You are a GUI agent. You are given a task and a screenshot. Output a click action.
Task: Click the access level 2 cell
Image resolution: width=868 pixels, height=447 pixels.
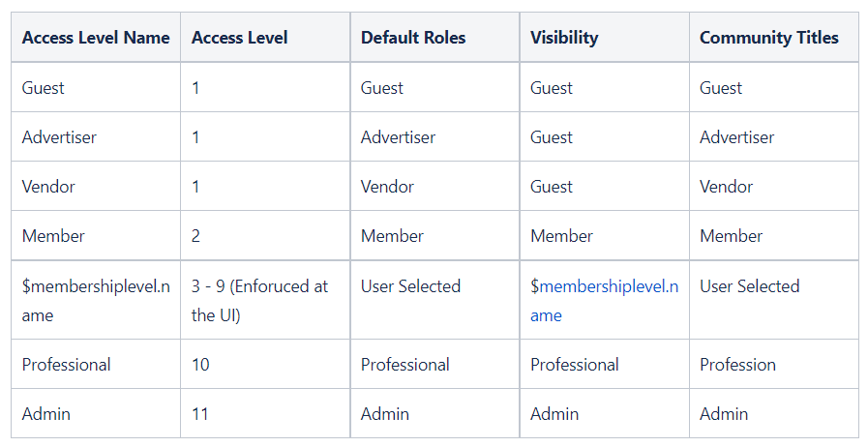point(196,236)
